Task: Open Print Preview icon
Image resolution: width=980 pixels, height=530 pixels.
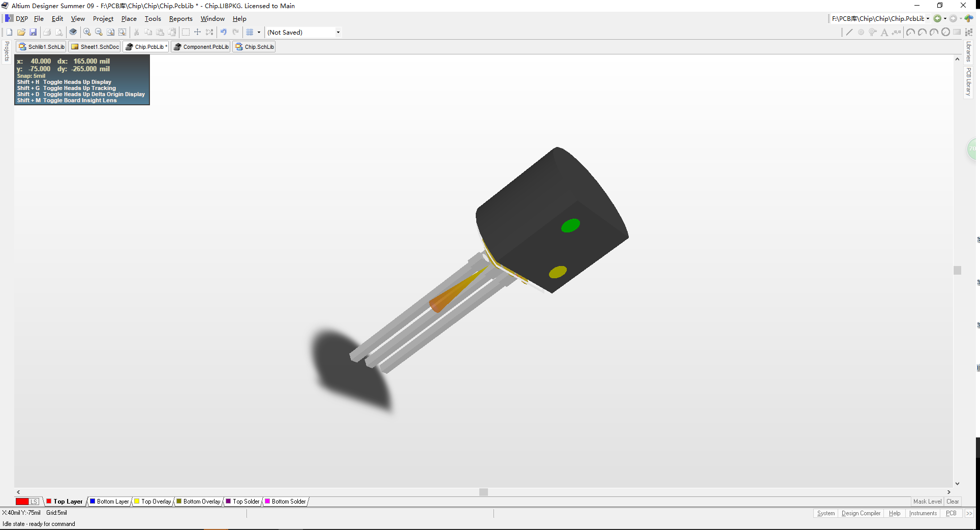Action: click(x=59, y=32)
